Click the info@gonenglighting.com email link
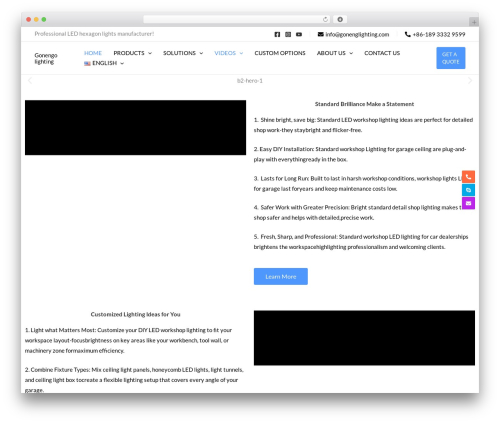The height and width of the screenshot is (423, 500). [x=357, y=34]
